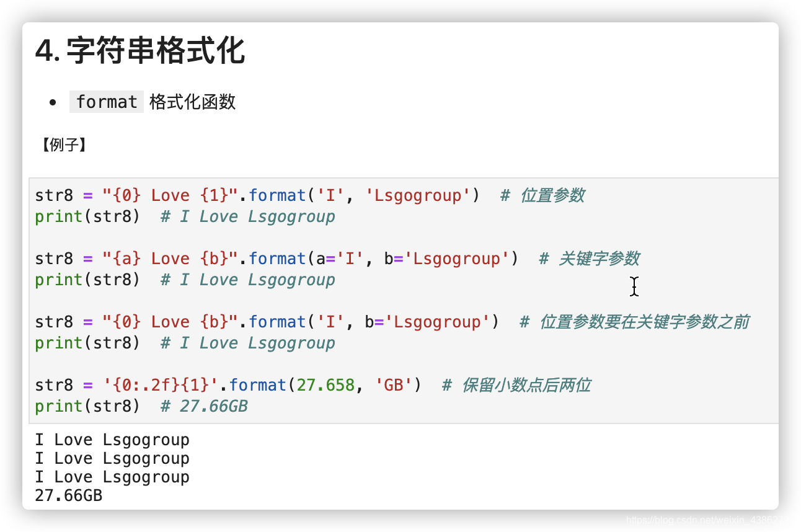This screenshot has width=801, height=532.
Task: Click the code line with "{0} Love {1}"
Action: coord(310,195)
